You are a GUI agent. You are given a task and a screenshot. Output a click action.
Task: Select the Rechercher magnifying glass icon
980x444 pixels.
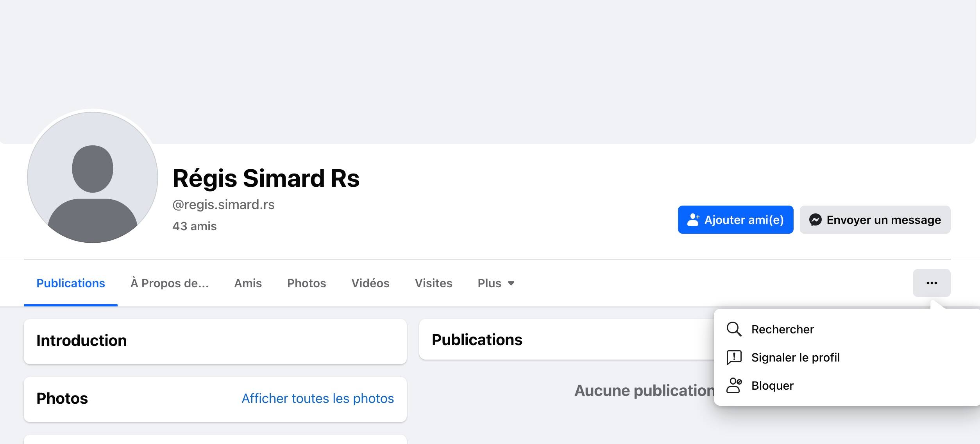(734, 329)
